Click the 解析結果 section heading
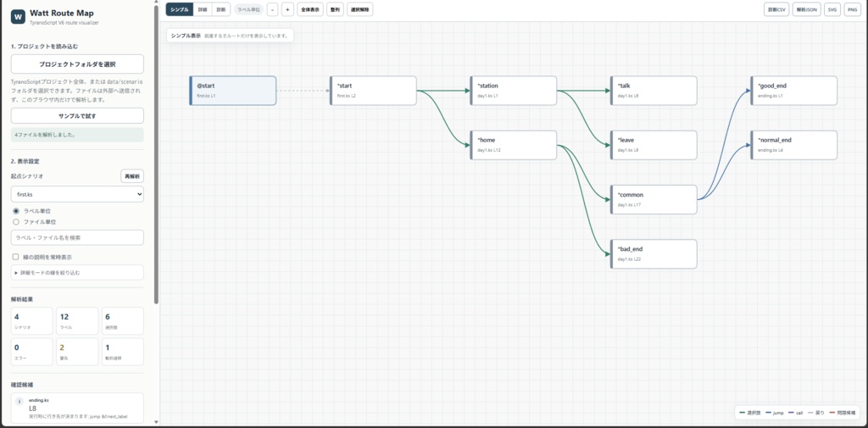Screen dimensions: 868x428 tap(21, 299)
